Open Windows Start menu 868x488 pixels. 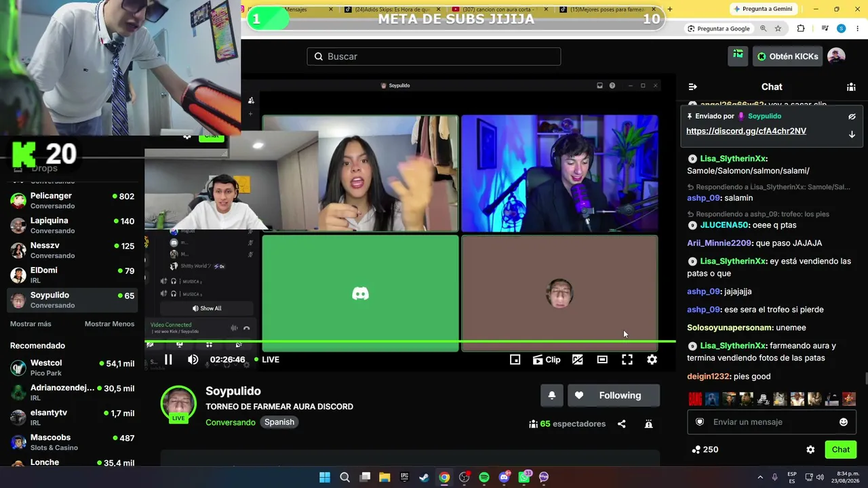[325, 477]
